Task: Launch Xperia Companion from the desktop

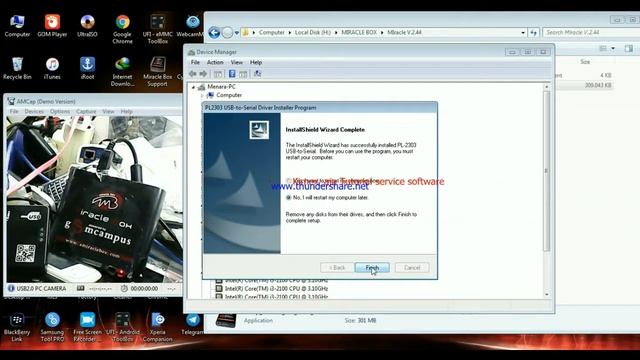Action: [158, 327]
